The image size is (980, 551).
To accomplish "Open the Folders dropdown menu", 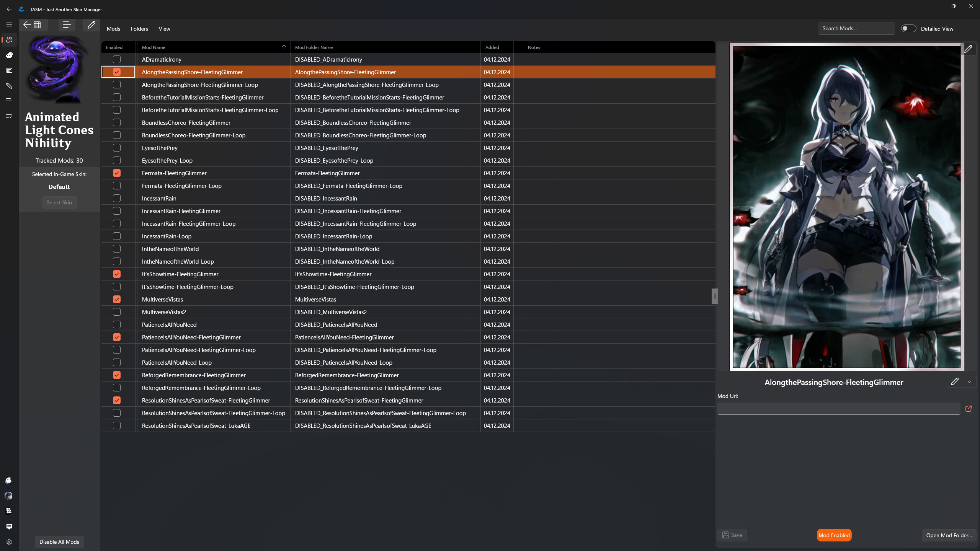I will pyautogui.click(x=139, y=29).
